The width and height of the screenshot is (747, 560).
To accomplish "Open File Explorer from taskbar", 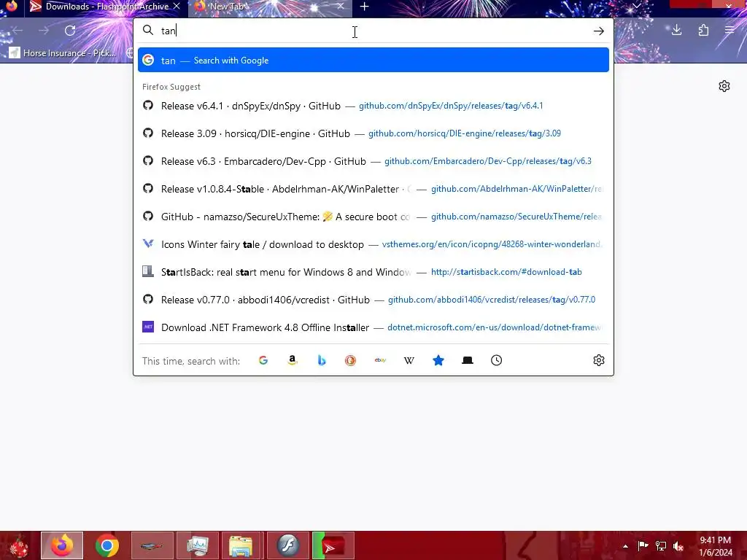I will click(241, 545).
